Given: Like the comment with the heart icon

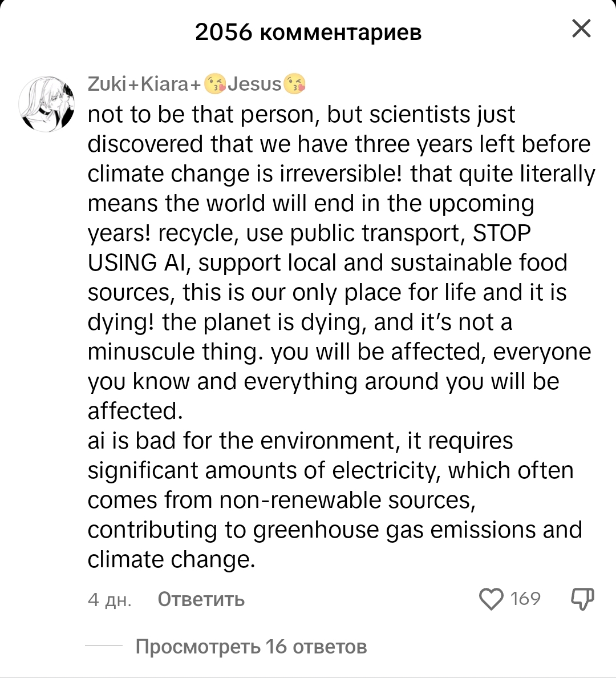Looking at the screenshot, I should (x=492, y=599).
